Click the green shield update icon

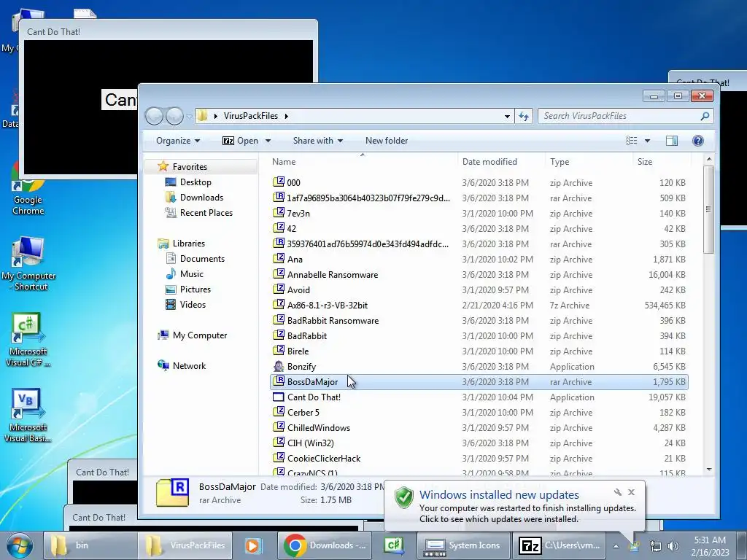(404, 498)
